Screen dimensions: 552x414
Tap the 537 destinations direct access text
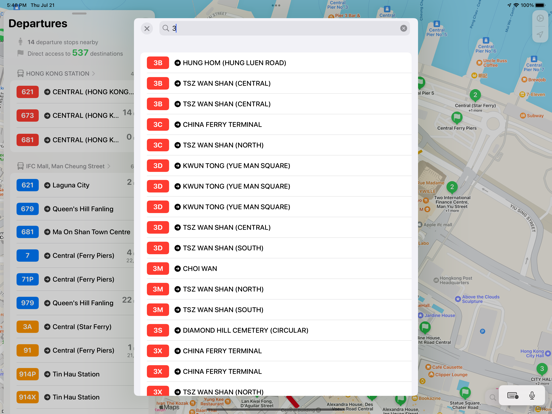coord(75,53)
